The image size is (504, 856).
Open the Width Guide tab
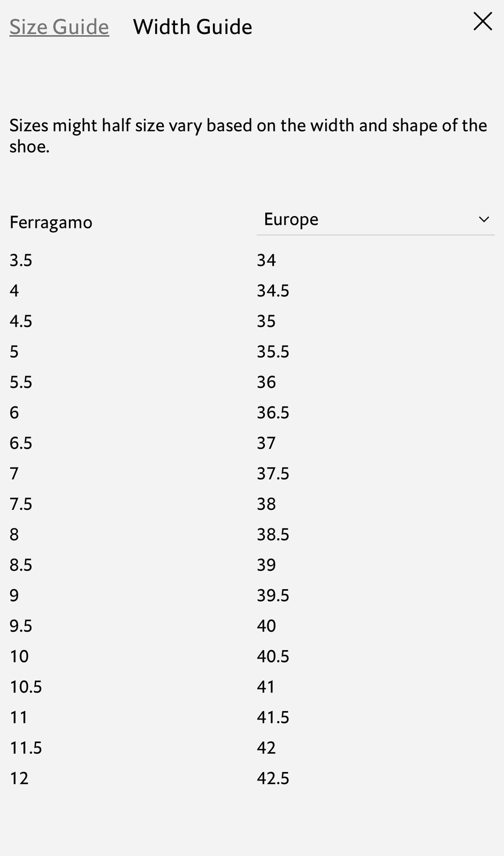click(193, 27)
